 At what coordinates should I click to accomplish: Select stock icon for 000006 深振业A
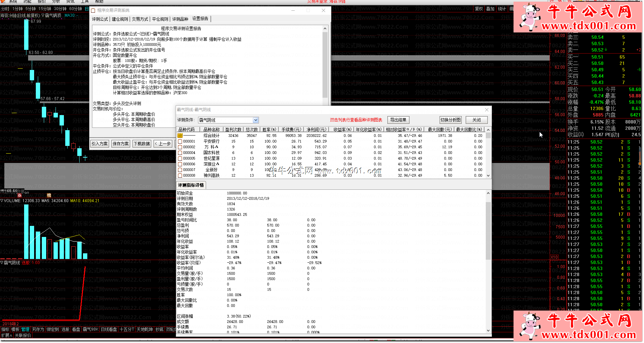click(180, 164)
